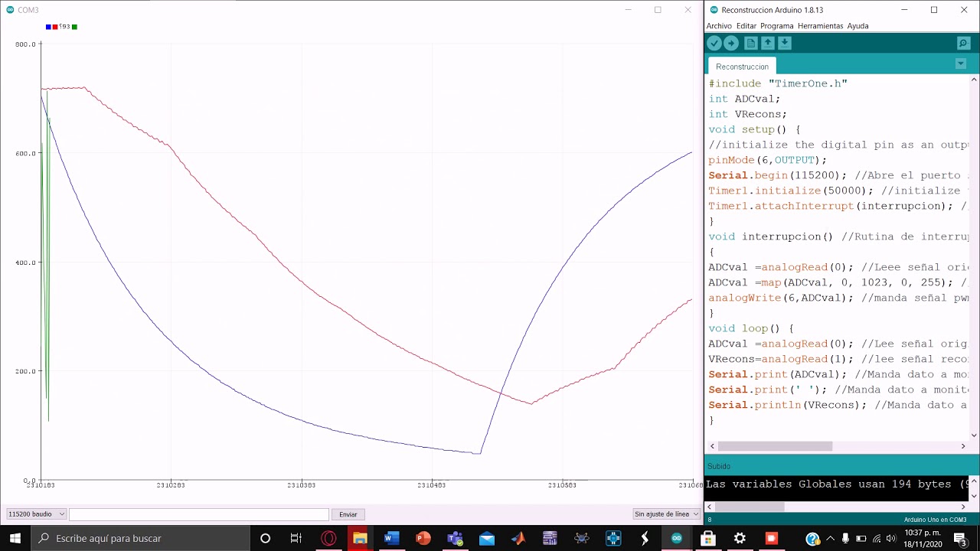Click the Wi-Fi network tray icon

[877, 539]
